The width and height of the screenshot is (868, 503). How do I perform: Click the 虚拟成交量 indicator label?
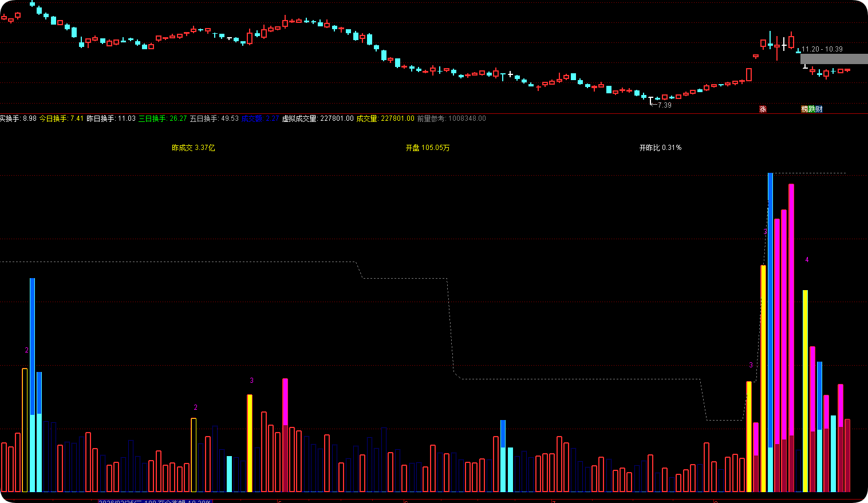pyautogui.click(x=299, y=118)
